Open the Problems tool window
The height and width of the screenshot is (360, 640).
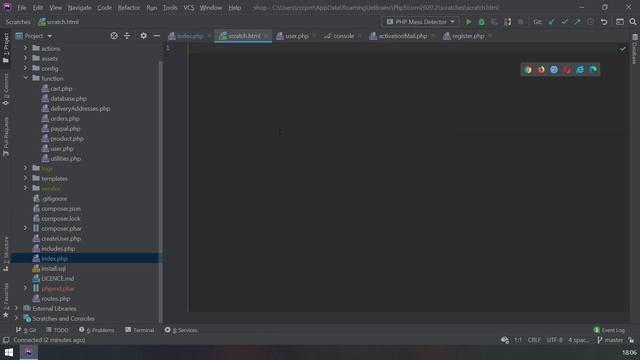(x=97, y=330)
